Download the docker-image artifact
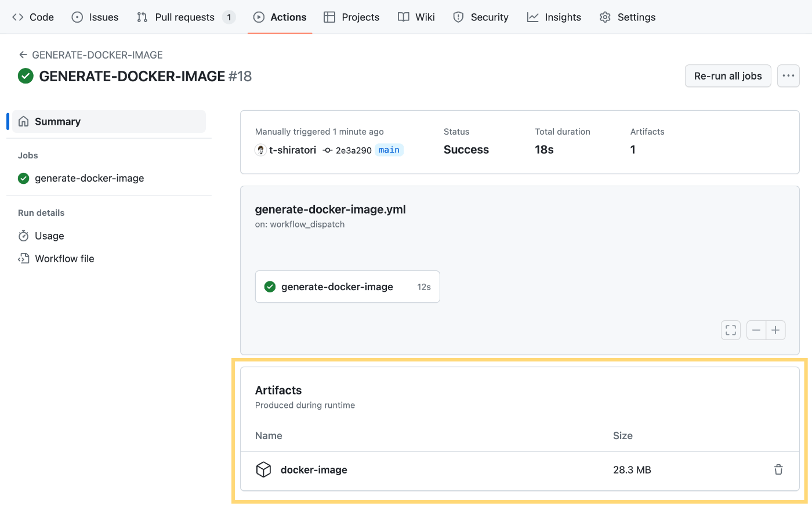Image resolution: width=812 pixels, height=510 pixels. point(314,470)
